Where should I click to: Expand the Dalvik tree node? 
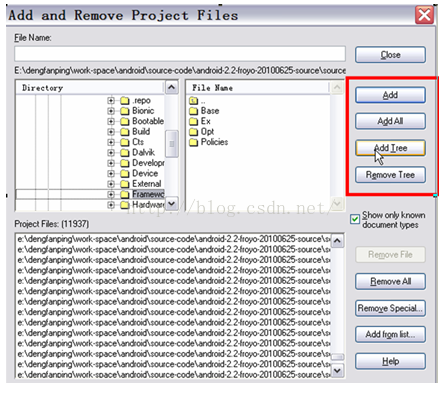[111, 153]
